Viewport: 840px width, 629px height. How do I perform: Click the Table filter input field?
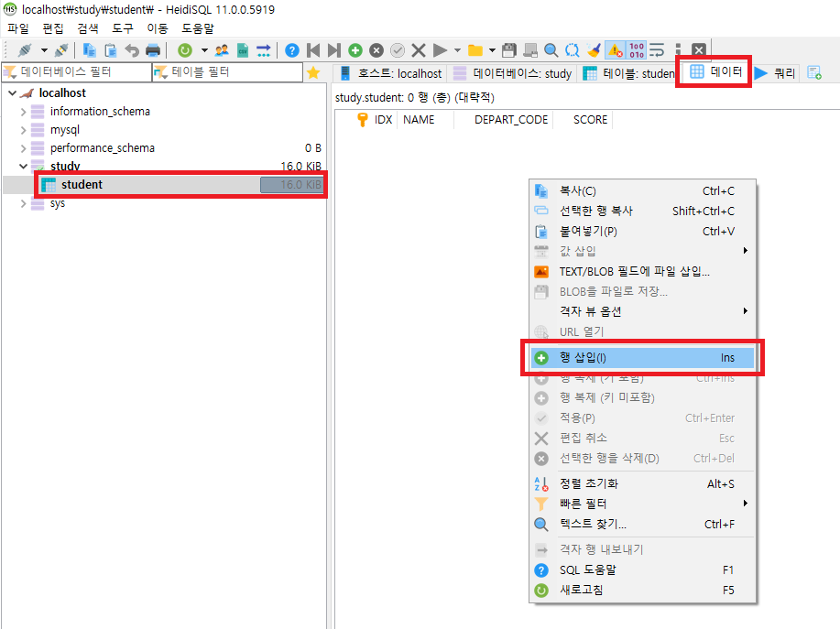tap(228, 71)
